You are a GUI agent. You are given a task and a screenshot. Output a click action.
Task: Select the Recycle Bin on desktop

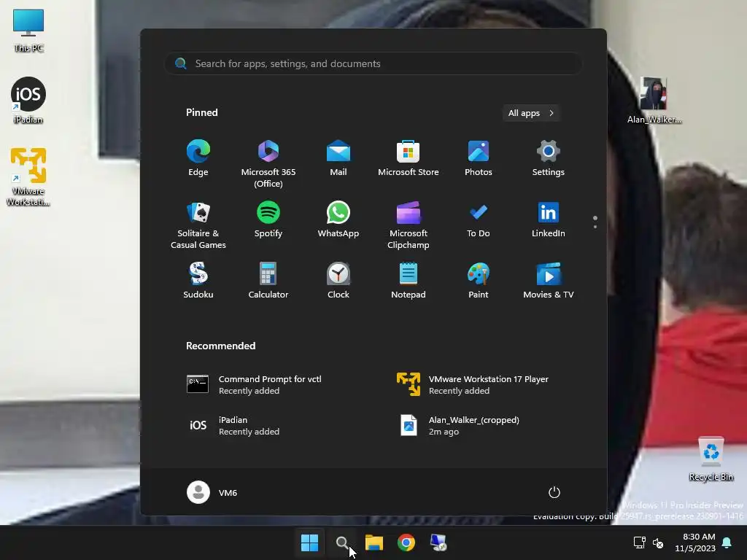[711, 459]
